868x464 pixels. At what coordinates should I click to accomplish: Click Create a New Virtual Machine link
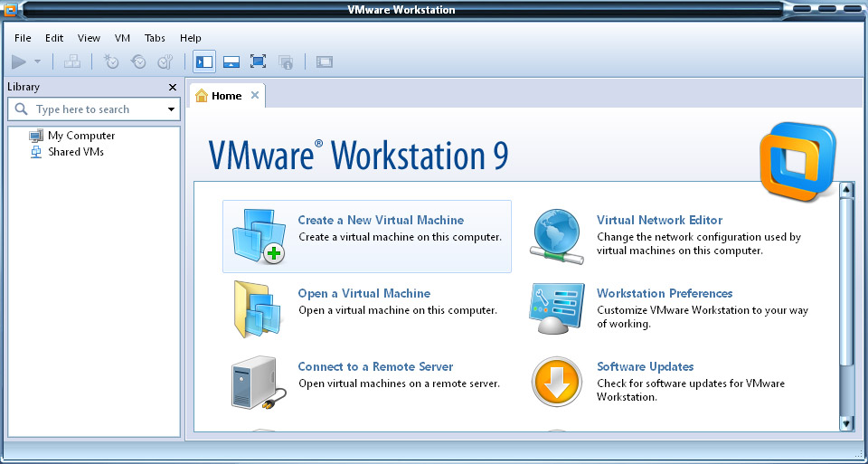pos(381,221)
